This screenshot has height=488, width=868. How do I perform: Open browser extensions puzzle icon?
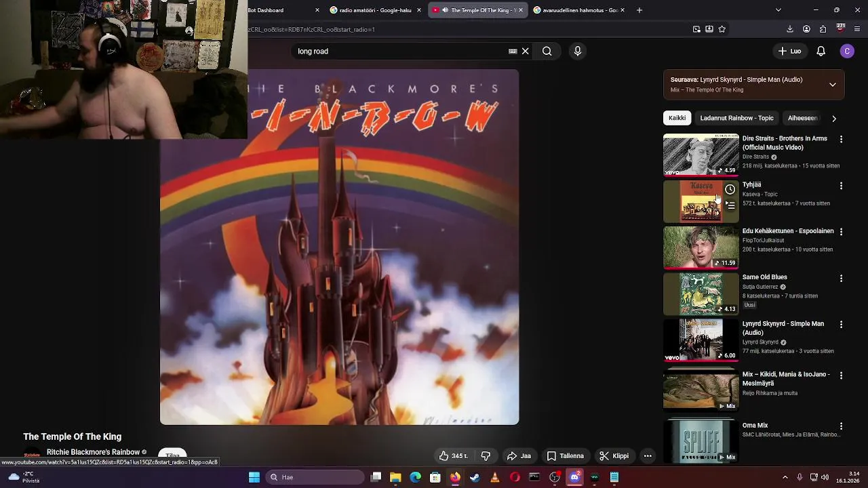click(823, 29)
